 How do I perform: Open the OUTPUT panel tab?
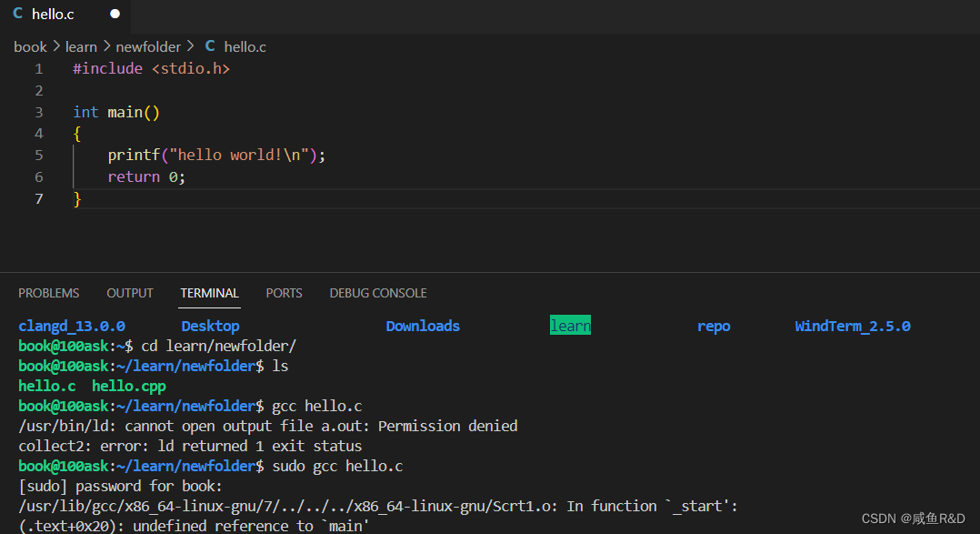pos(129,293)
